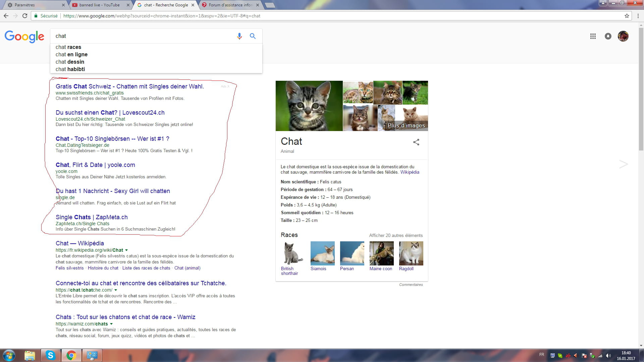Reload the current page
644x362 pixels.
(x=25, y=16)
